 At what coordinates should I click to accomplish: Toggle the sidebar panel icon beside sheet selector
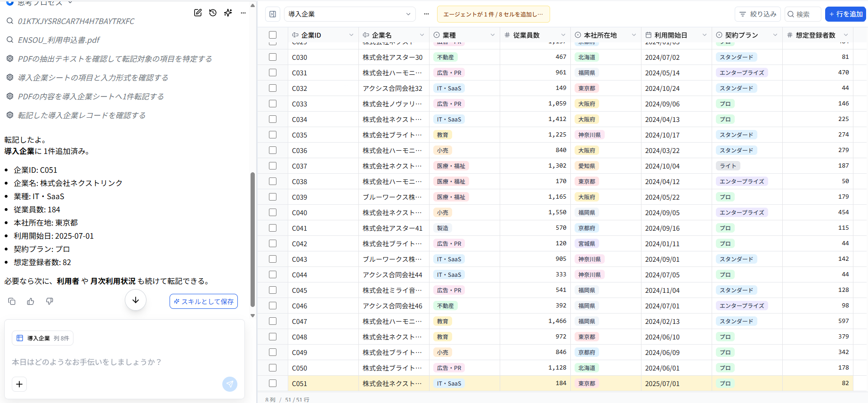(x=273, y=14)
